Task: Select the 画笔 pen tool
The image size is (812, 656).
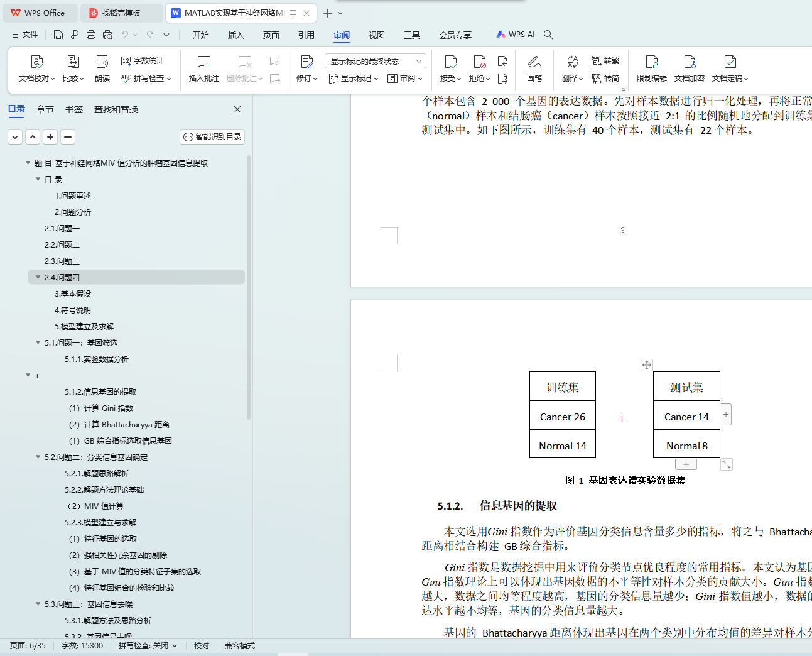Action: pos(534,68)
